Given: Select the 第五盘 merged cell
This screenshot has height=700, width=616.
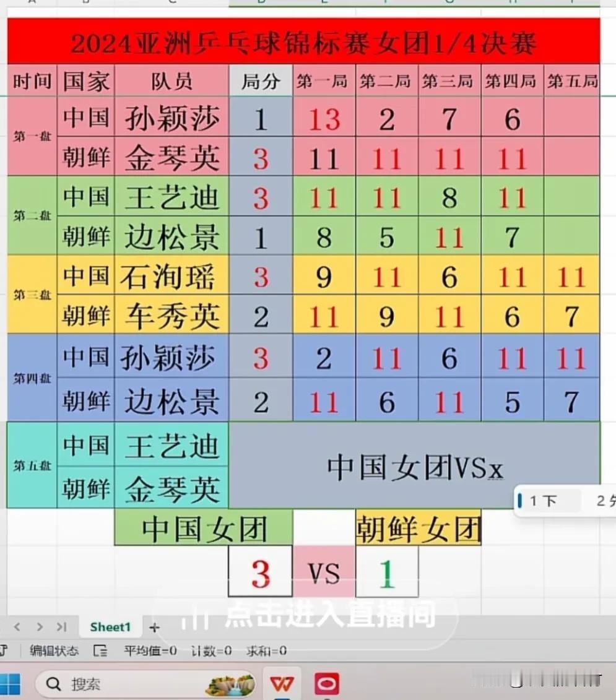Looking at the screenshot, I should 32,465.
